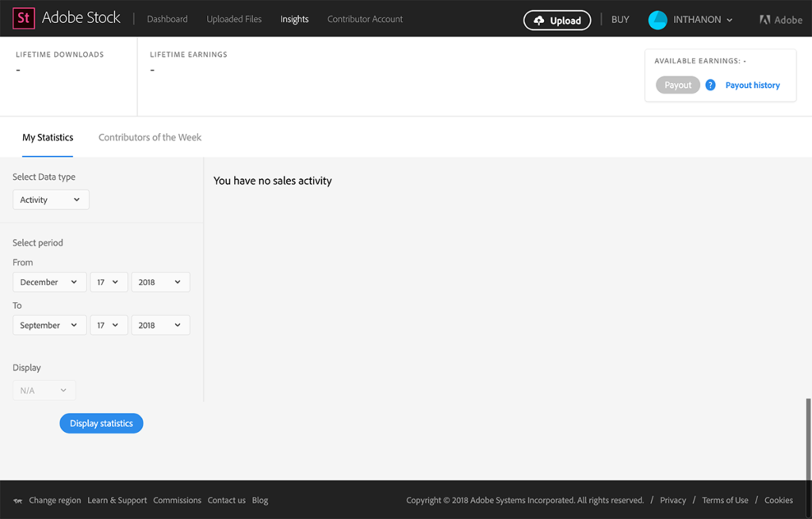Image resolution: width=812 pixels, height=519 pixels.
Task: Click the INTHANON profile avatar icon
Action: pyautogui.click(x=657, y=20)
